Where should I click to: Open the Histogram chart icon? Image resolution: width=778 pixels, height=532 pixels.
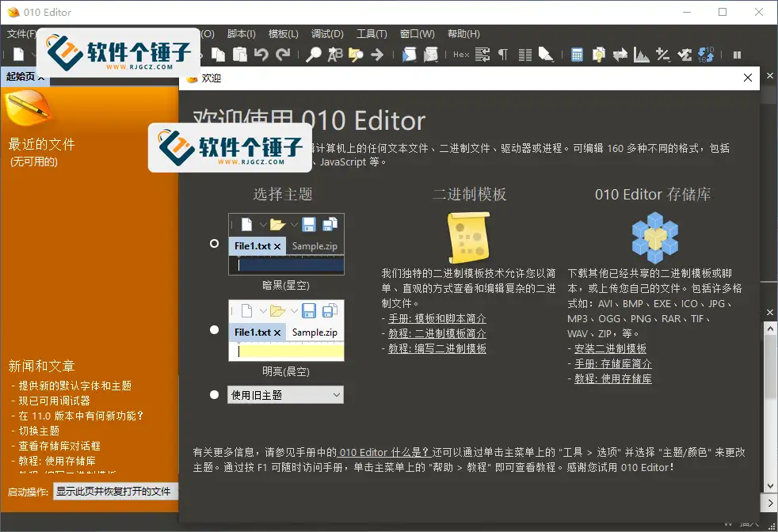pyautogui.click(x=642, y=55)
